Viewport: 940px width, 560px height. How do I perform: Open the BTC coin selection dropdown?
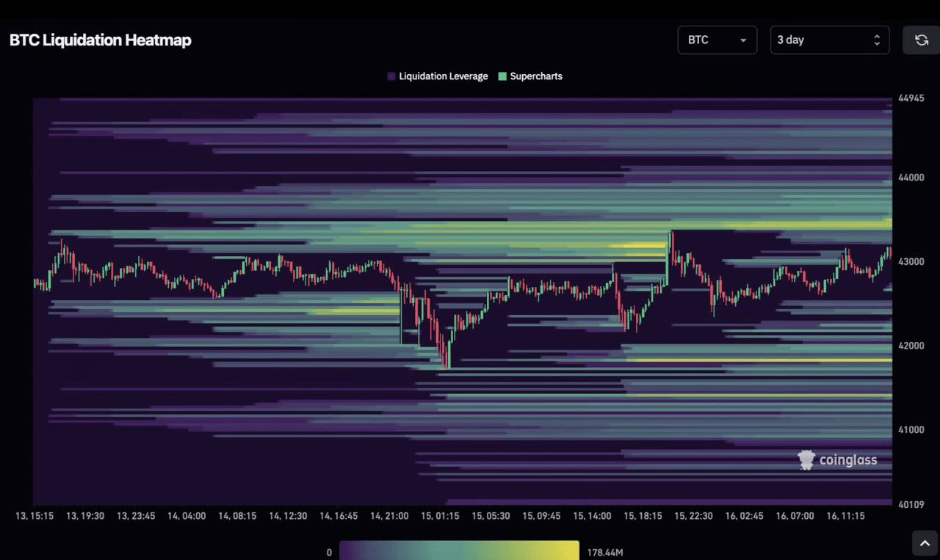coord(717,40)
